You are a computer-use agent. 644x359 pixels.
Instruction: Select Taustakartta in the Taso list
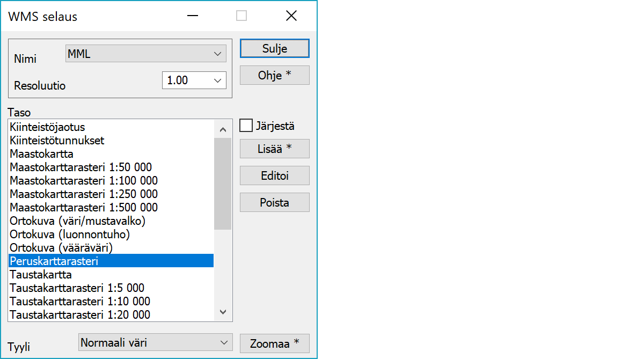tap(41, 275)
